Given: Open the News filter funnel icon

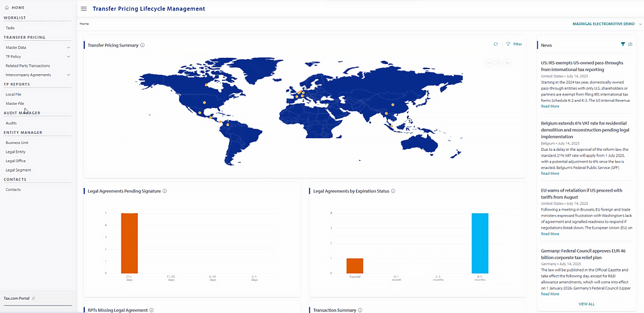Looking at the screenshot, I should (623, 45).
